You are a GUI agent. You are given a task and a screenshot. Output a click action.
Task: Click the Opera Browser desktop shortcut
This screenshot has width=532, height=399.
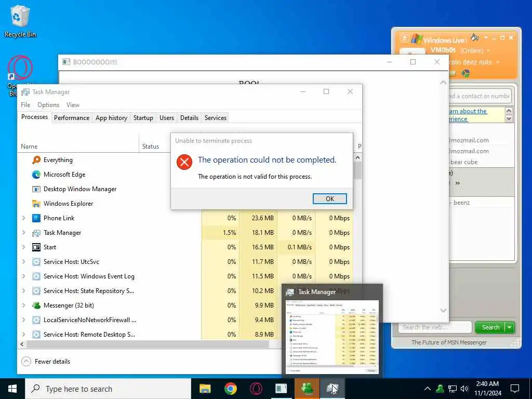click(20, 76)
